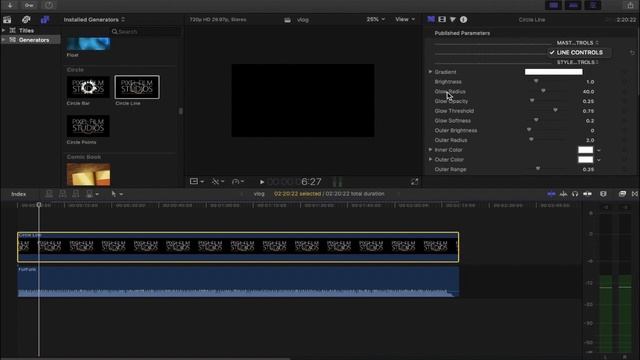Adjust the Glow Radius slider
The width and height of the screenshot is (640, 360).
(x=543, y=91)
